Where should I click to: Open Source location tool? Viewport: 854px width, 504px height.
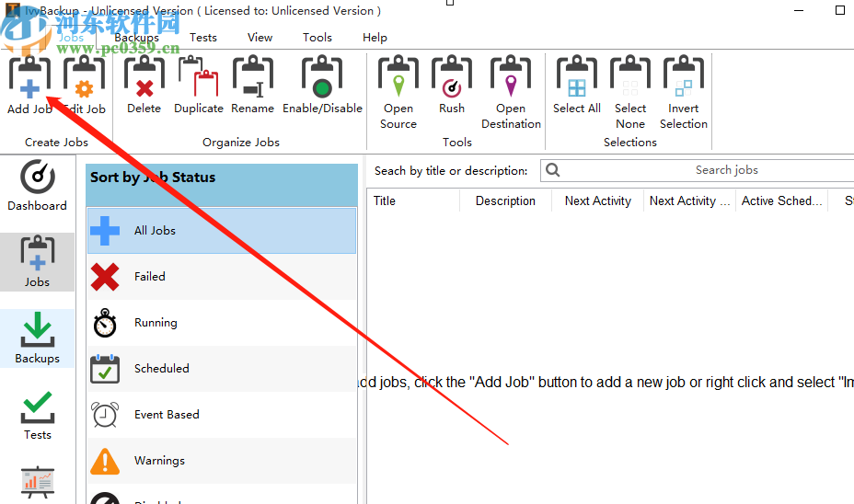coord(398,93)
